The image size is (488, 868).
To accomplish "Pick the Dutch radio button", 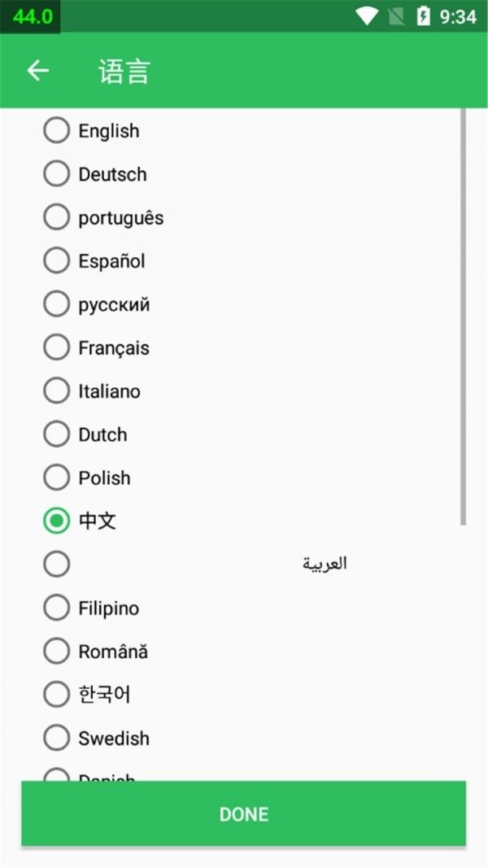I will click(x=56, y=434).
